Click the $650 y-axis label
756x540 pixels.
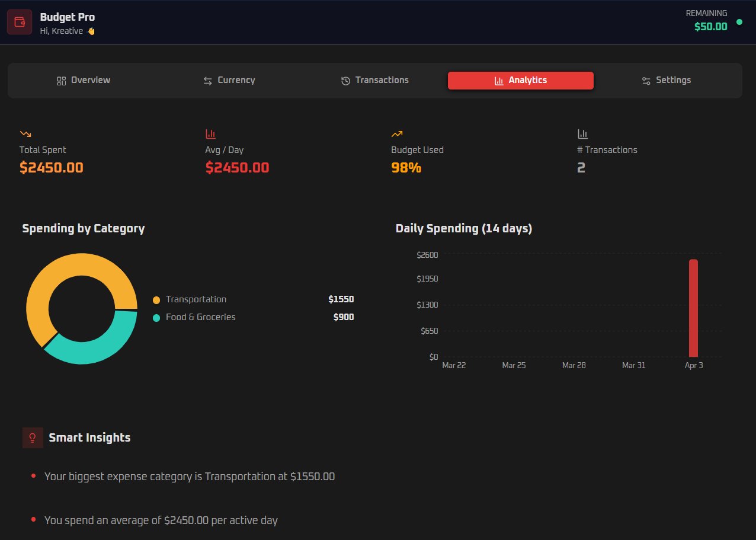(x=430, y=331)
